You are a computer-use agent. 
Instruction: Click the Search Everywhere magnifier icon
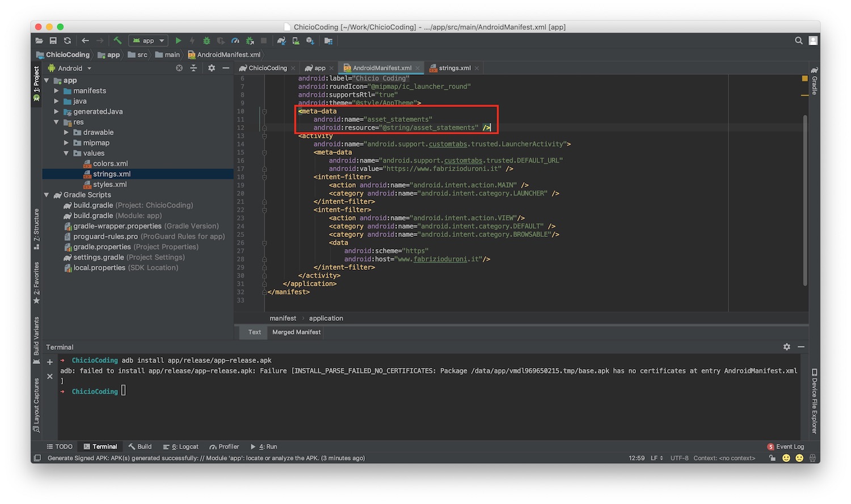click(799, 41)
